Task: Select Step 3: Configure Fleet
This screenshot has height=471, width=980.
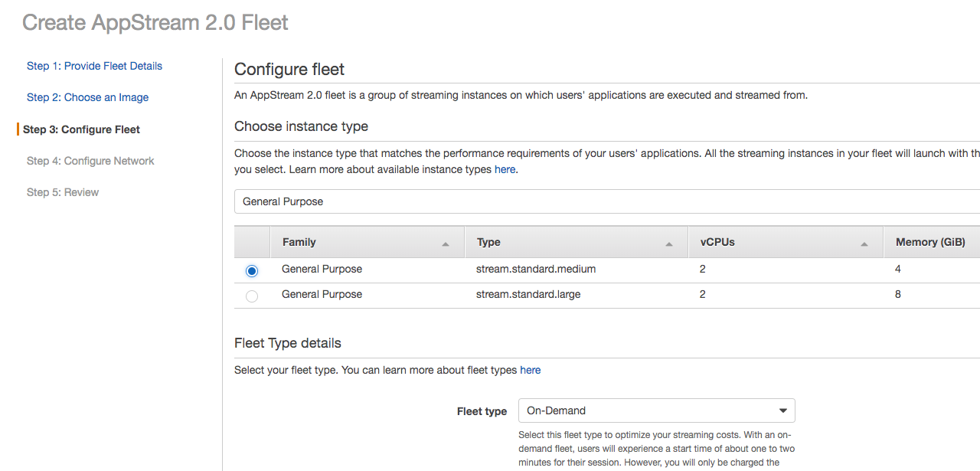Action: pos(81,129)
